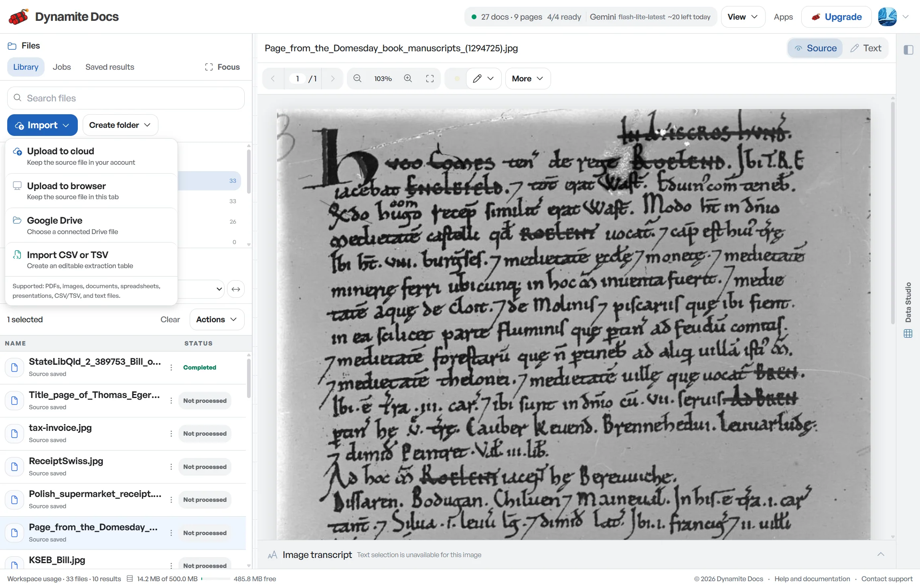Open row menu for StateLibQld_2_389753_Bill file
Viewport: 920px width, 588px height.
coord(171,368)
